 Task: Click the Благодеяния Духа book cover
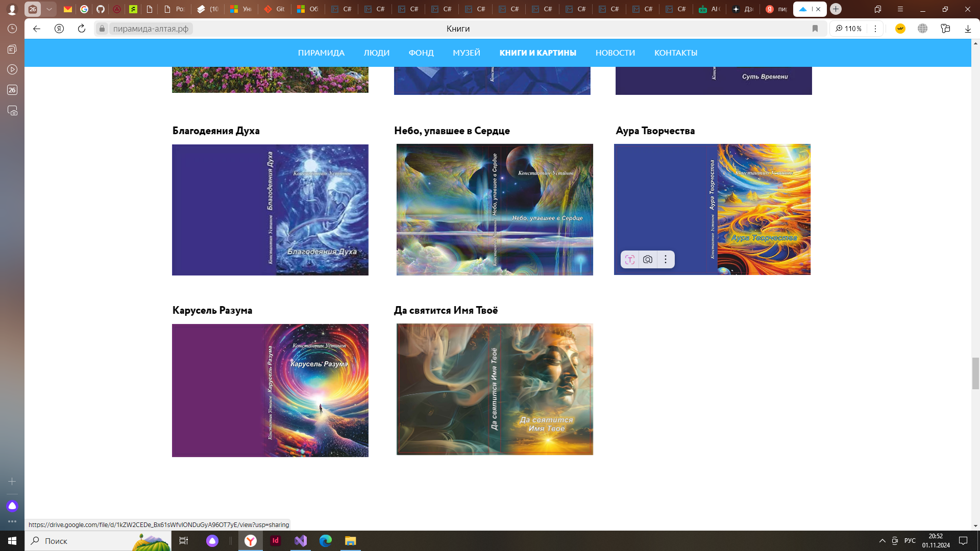pyautogui.click(x=270, y=210)
